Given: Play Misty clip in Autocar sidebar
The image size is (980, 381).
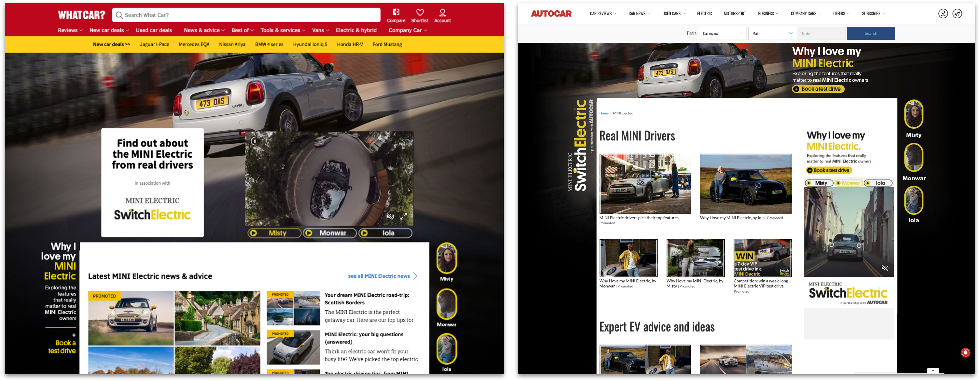Looking at the screenshot, I should tap(819, 183).
